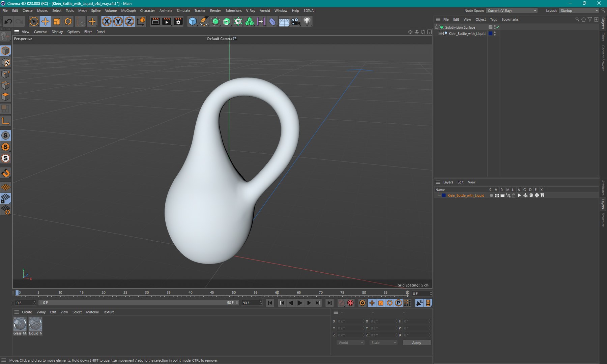Click the Live Selection tool icon

click(34, 22)
